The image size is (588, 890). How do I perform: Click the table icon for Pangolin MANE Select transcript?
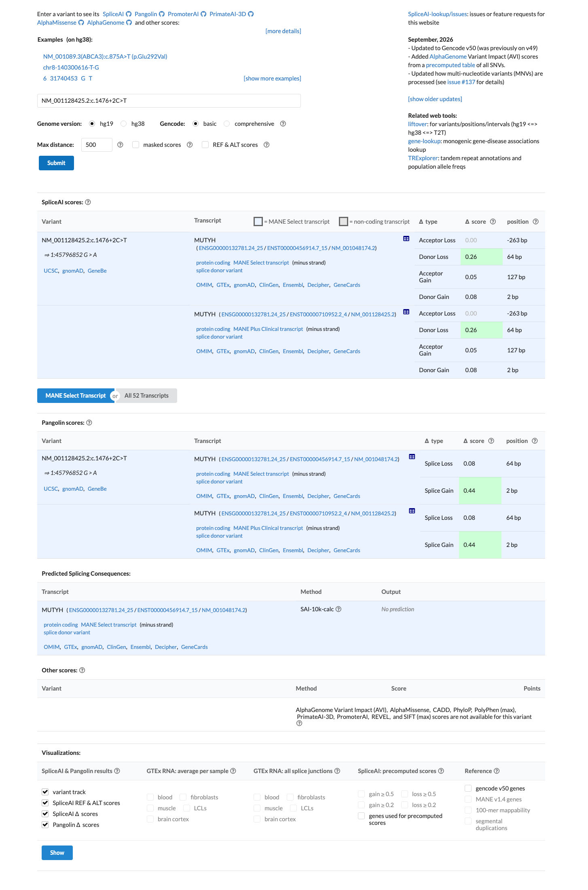pos(412,457)
